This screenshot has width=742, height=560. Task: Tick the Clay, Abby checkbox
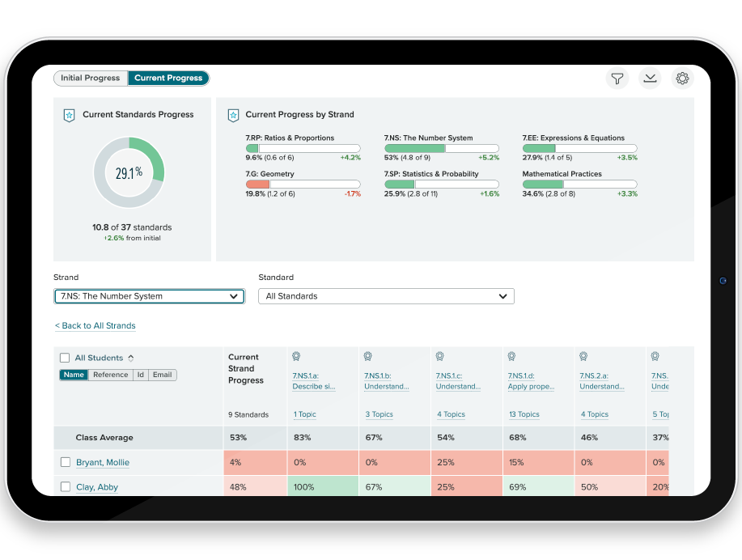[66, 487]
